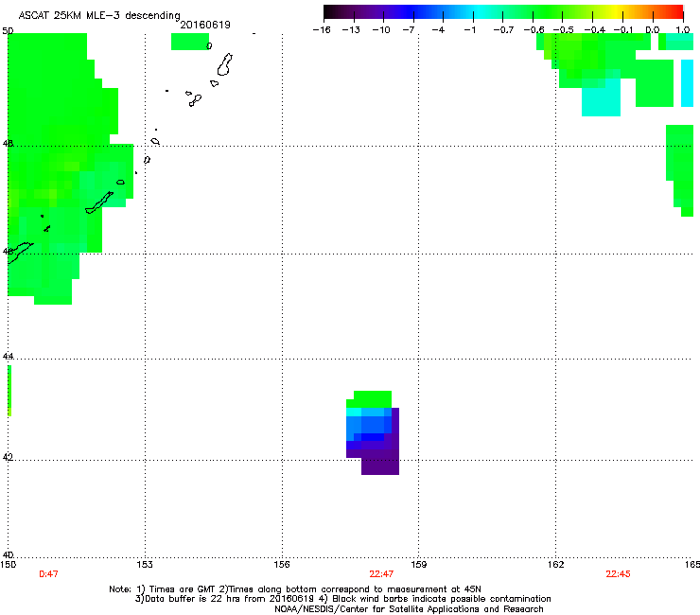Click the latitude label 50
The image size is (700, 615).
(x=8, y=31)
